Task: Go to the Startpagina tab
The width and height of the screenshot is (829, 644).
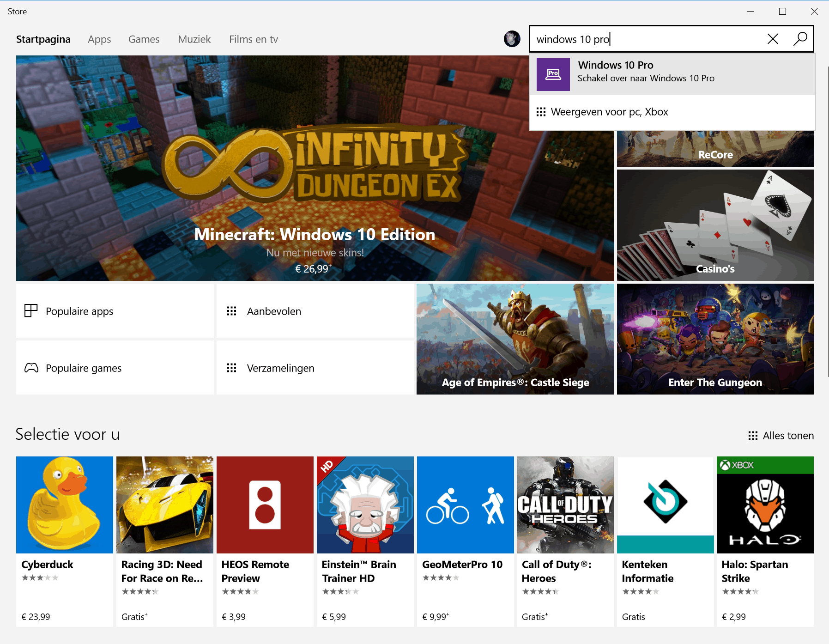Action: (43, 39)
